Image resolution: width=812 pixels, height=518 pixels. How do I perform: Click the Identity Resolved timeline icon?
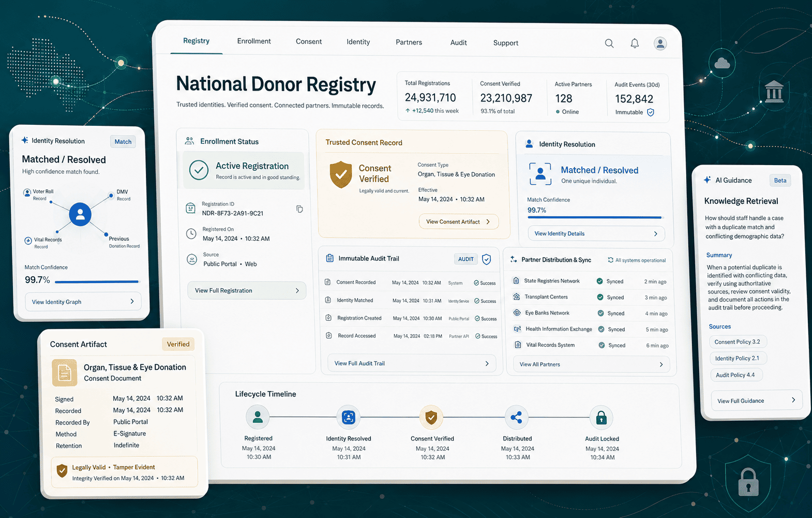pos(349,417)
